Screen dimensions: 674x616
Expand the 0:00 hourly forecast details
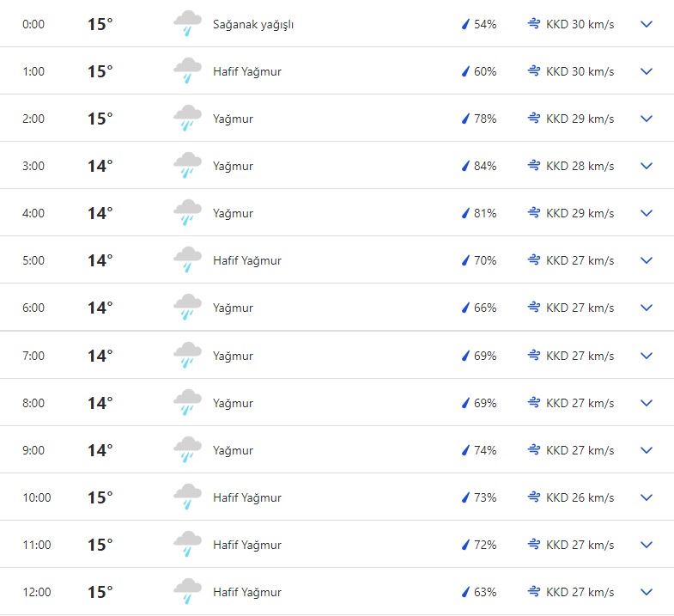[x=647, y=24]
